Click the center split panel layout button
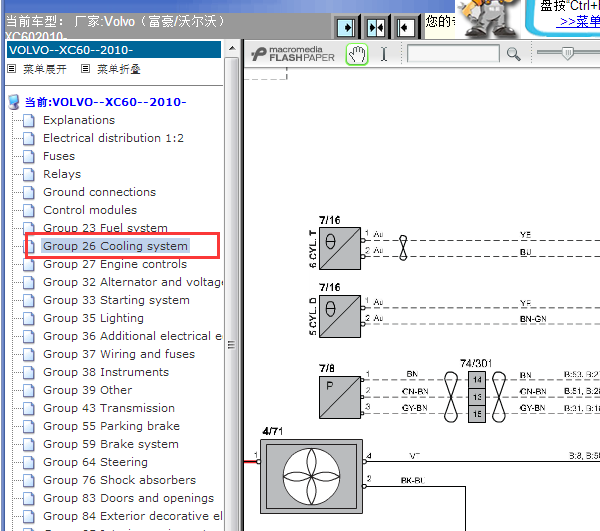This screenshot has width=600, height=531. [x=376, y=28]
